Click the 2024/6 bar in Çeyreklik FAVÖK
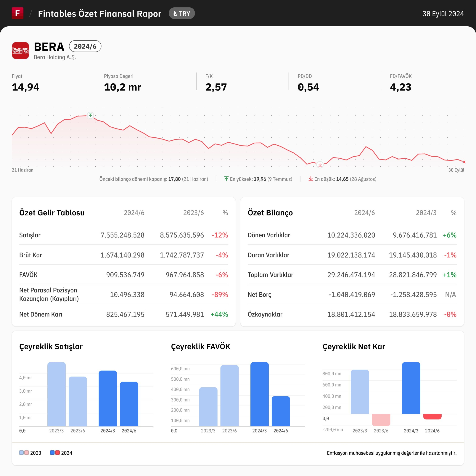 pyautogui.click(x=281, y=411)
